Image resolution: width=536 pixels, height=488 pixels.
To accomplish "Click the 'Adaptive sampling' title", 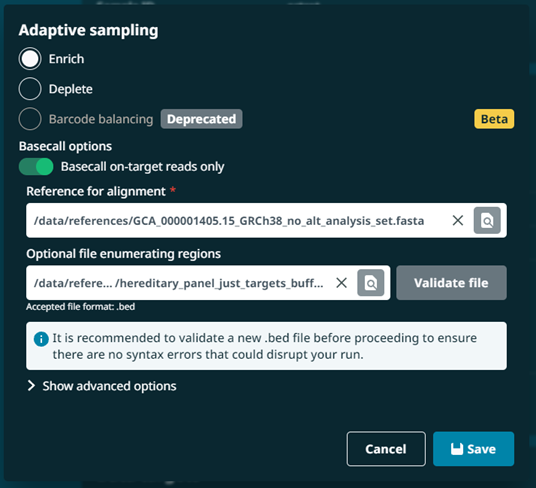I will (89, 30).
